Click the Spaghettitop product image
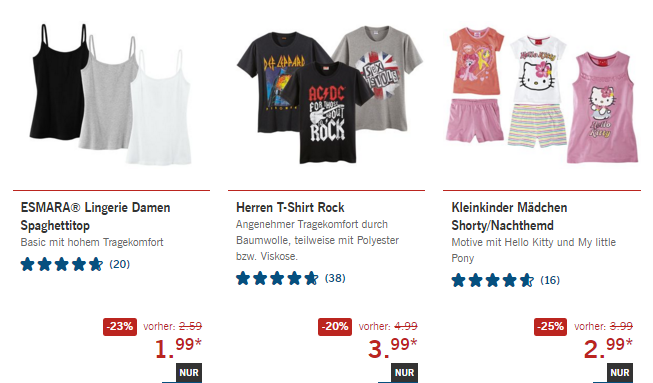 pos(111,95)
